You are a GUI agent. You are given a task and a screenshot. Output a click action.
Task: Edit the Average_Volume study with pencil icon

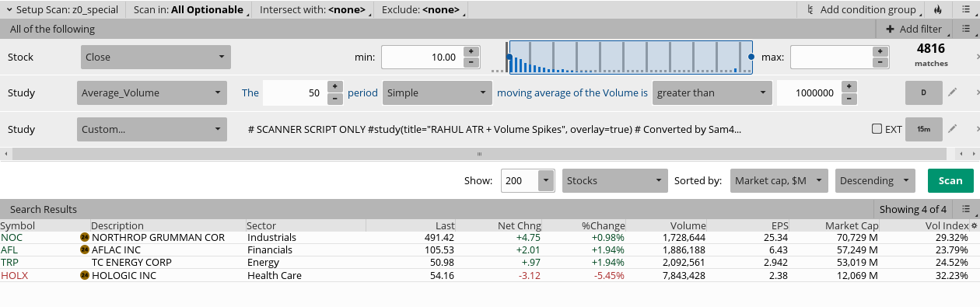click(953, 92)
